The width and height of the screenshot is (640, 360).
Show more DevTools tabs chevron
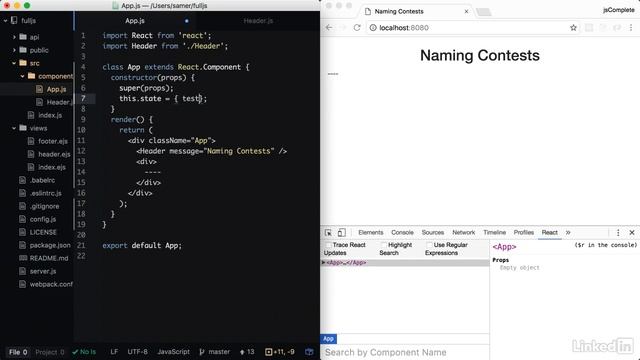pyautogui.click(x=568, y=232)
